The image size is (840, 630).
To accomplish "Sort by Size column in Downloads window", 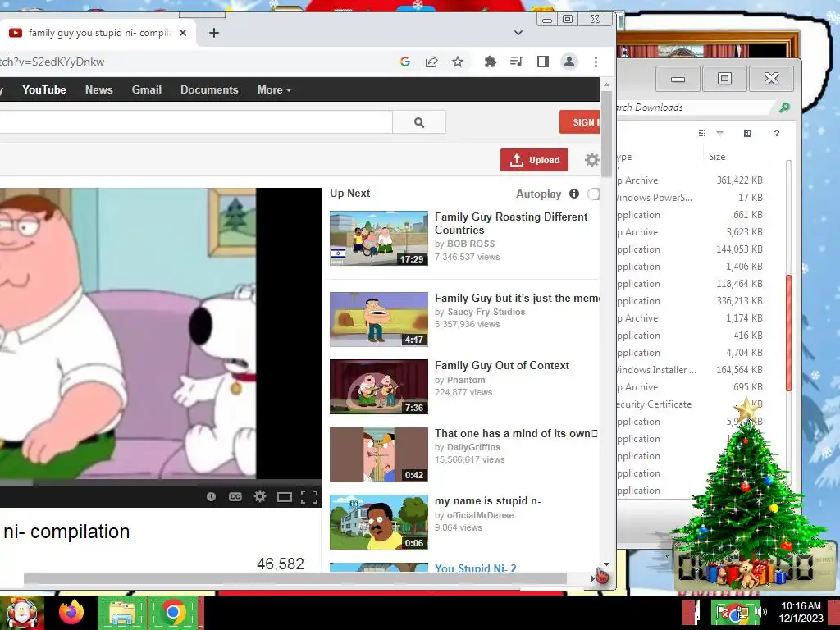I will (x=717, y=157).
